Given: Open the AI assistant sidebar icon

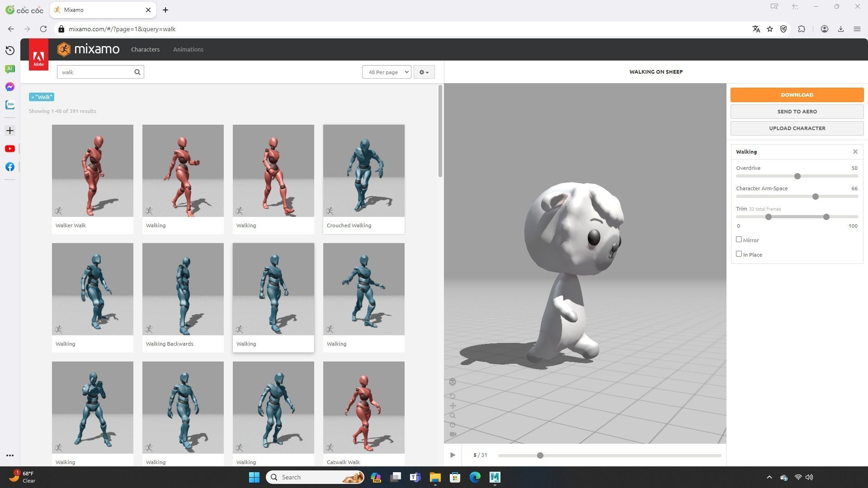Looking at the screenshot, I should tap(10, 69).
